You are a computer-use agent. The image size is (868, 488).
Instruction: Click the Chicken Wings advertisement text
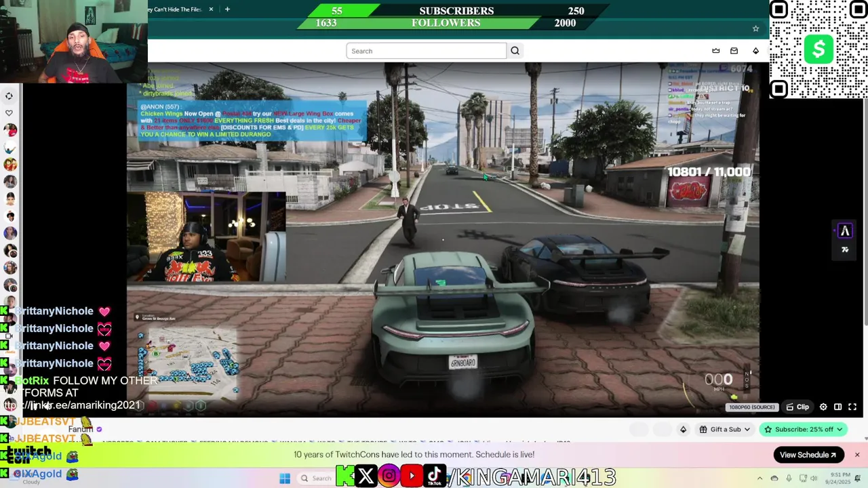[251, 123]
